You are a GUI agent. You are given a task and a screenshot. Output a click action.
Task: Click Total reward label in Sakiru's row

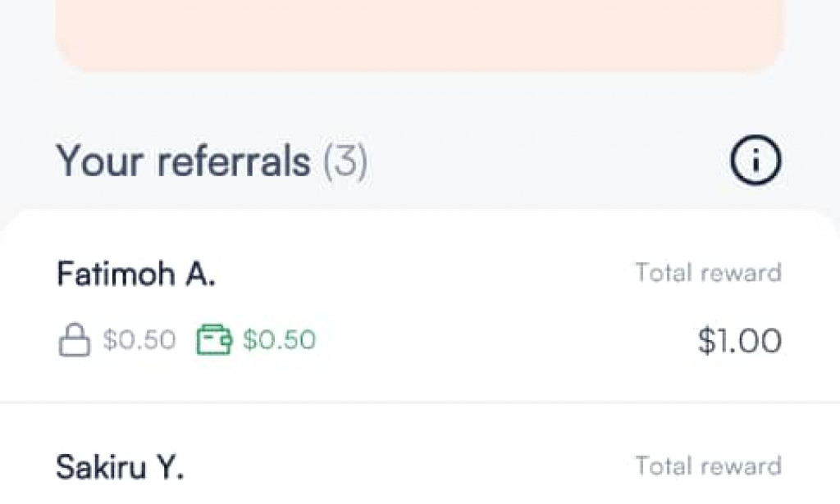click(708, 466)
